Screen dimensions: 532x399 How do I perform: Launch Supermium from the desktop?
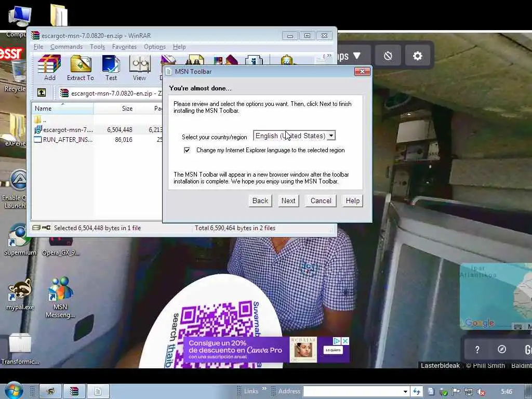20,240
